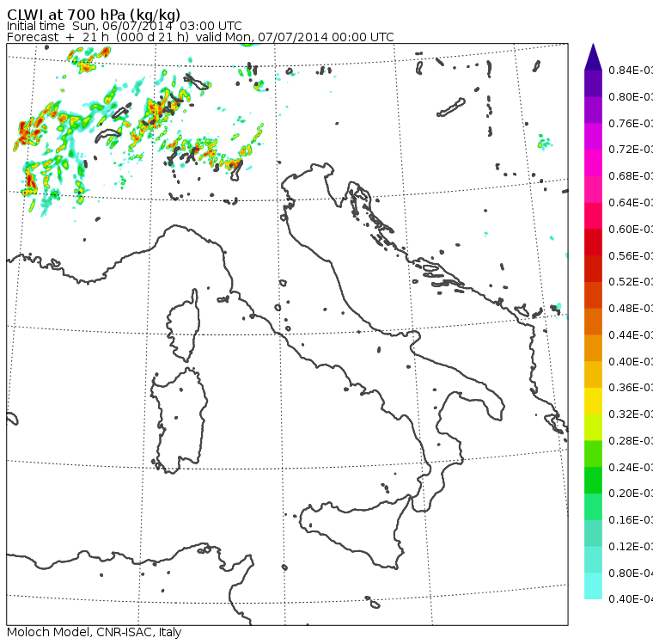
Task: Select the legend band between 0.80E-04 and 0.12E-03
Action: pos(593,560)
